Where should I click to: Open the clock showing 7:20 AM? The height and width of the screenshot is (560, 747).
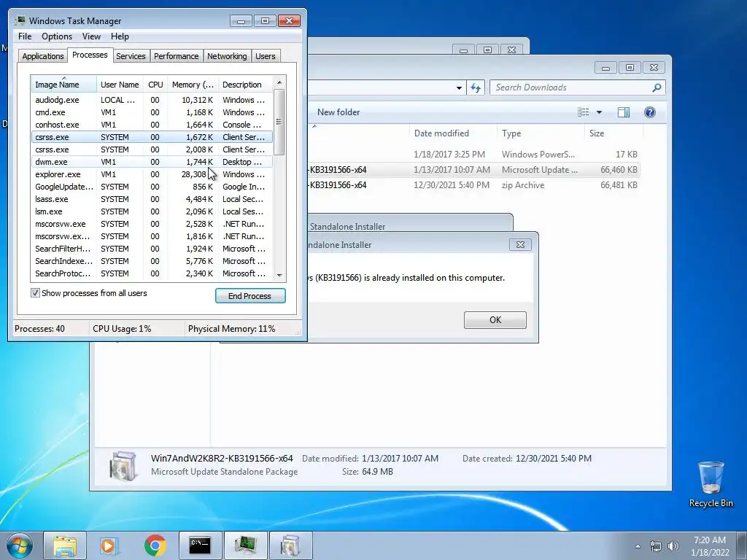click(x=710, y=546)
